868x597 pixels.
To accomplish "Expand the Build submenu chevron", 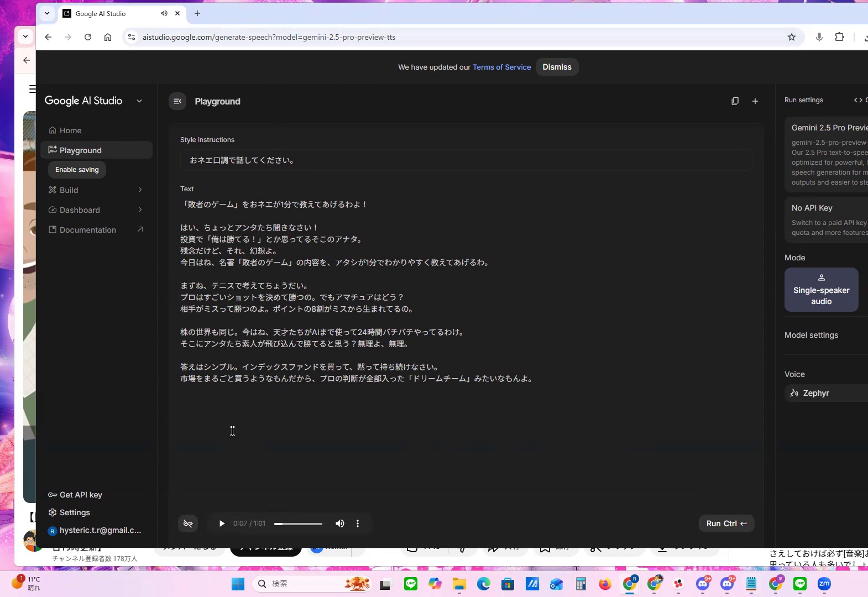I will coord(140,190).
